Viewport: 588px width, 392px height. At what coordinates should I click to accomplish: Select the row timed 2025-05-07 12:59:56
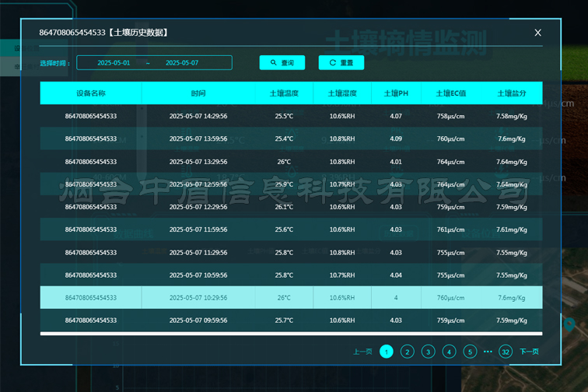291,184
